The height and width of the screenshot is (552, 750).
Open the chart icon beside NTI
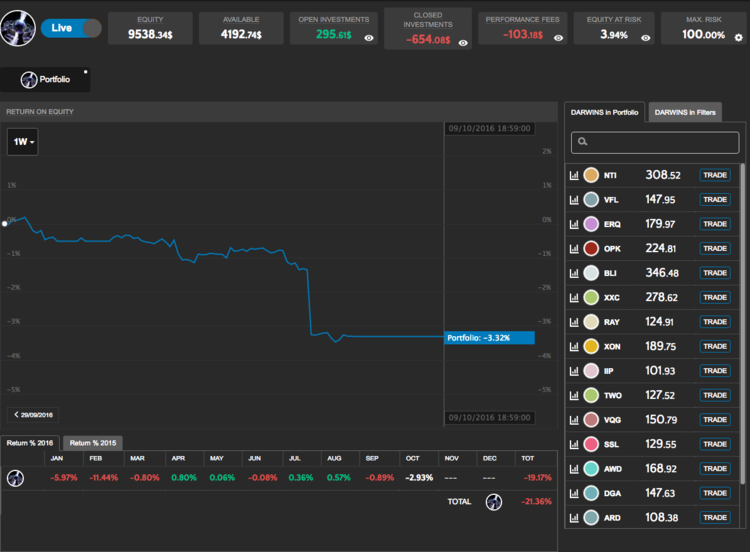click(x=575, y=176)
